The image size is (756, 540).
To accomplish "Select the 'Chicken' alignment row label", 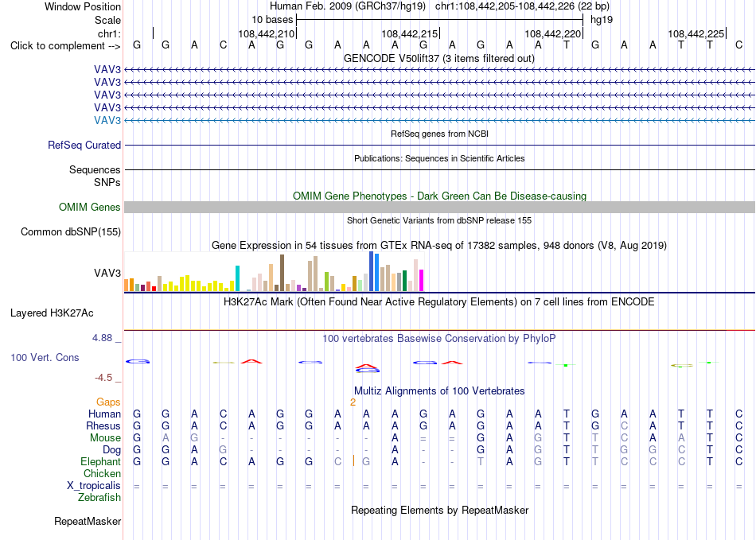I will (102, 473).
